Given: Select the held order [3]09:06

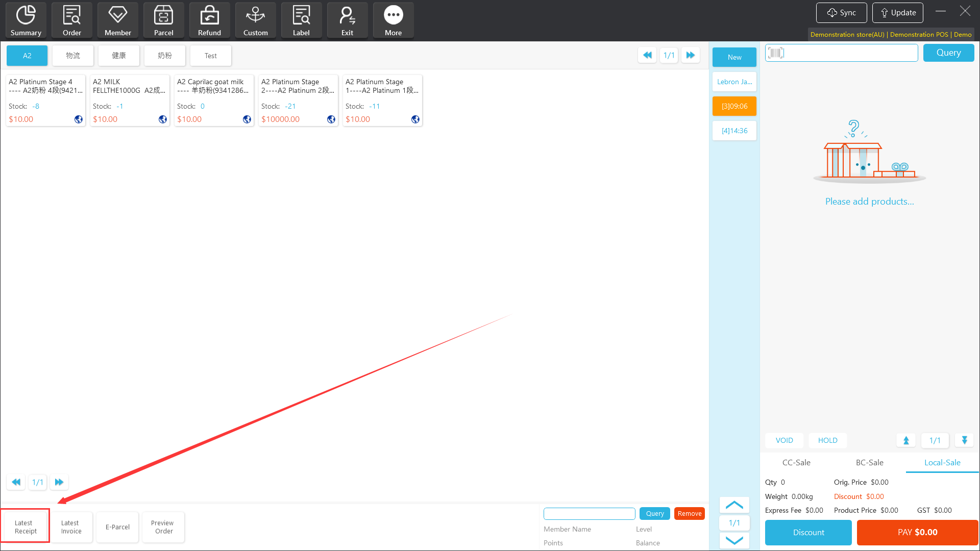Looking at the screenshot, I should 734,106.
